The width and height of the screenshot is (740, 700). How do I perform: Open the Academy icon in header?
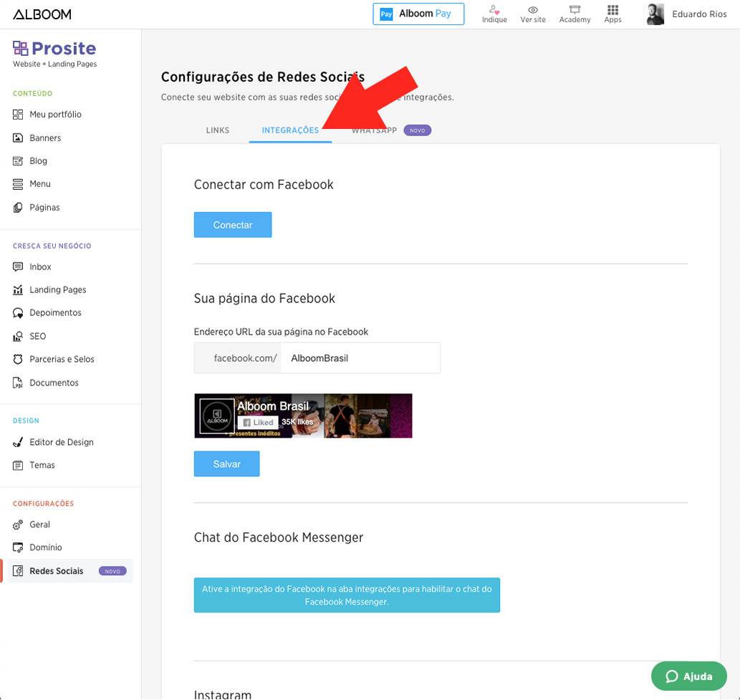coord(575,10)
